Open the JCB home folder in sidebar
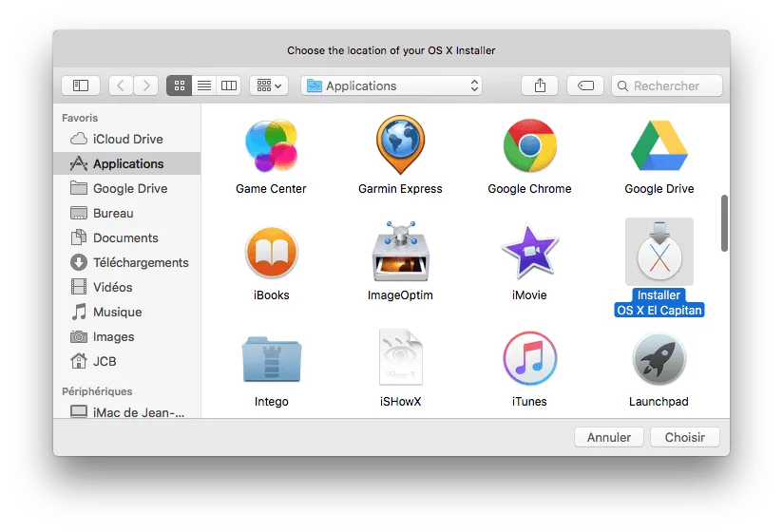This screenshot has height=532, width=783. pyautogui.click(x=127, y=361)
